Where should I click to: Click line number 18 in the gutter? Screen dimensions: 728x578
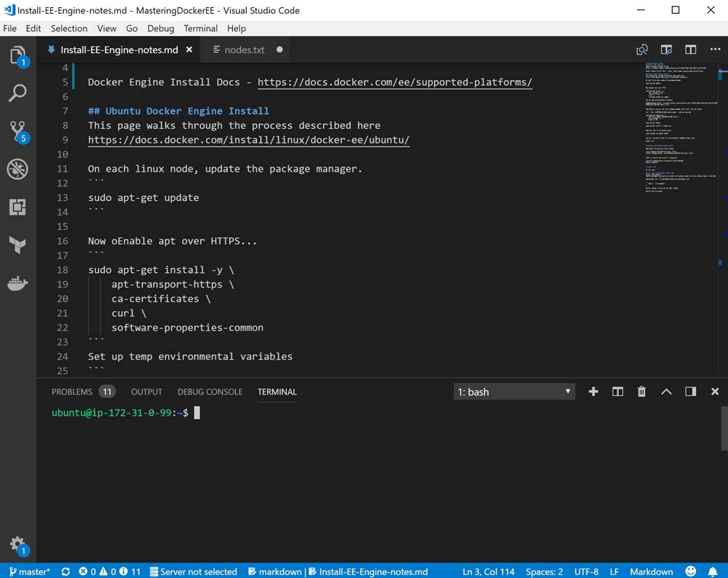point(63,270)
